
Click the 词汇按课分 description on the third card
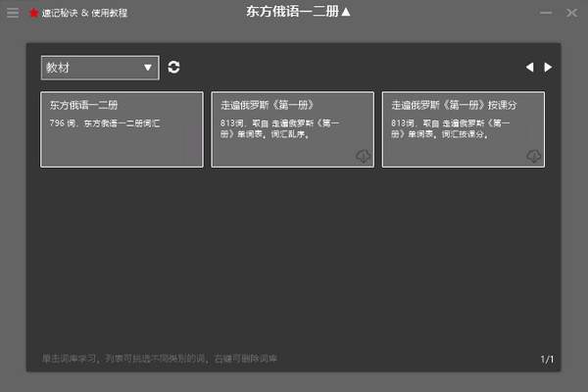coord(458,135)
